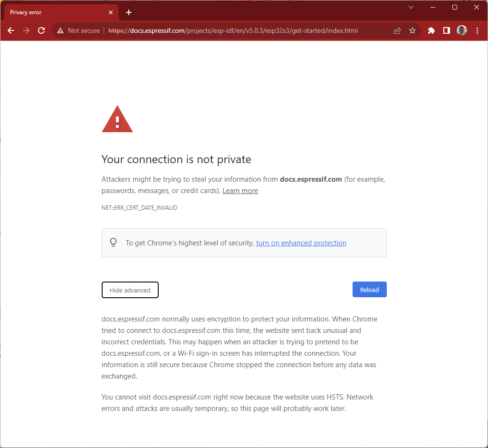Click the Reload button
The width and height of the screenshot is (488, 448).
click(x=369, y=289)
